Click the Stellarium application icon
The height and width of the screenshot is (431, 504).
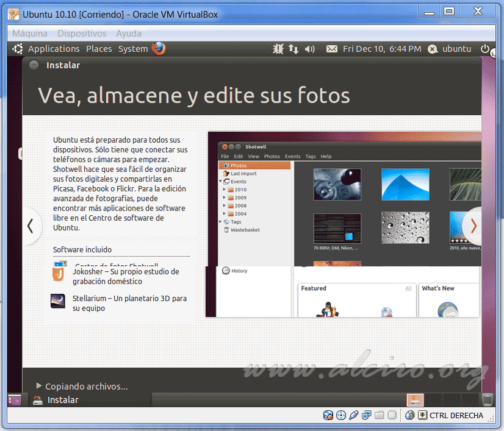(58, 301)
